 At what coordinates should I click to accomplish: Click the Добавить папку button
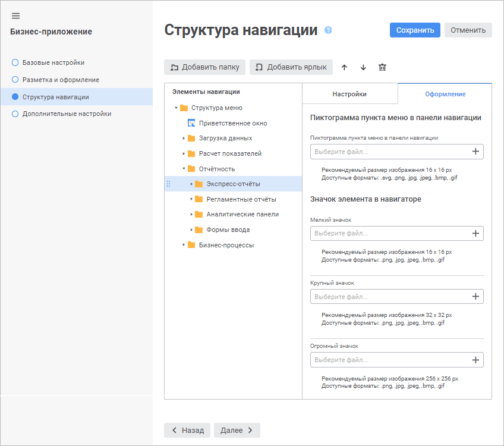204,67
